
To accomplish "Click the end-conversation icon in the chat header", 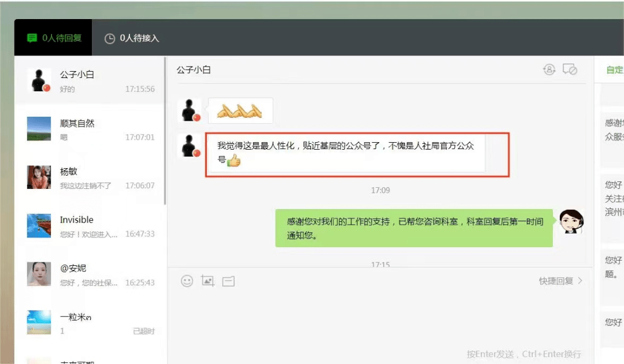I will 570,69.
